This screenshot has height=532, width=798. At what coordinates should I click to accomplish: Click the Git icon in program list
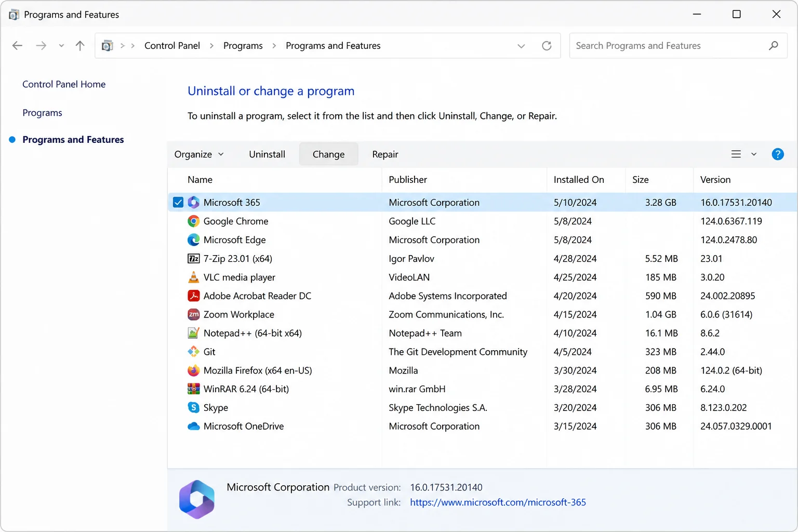194,352
